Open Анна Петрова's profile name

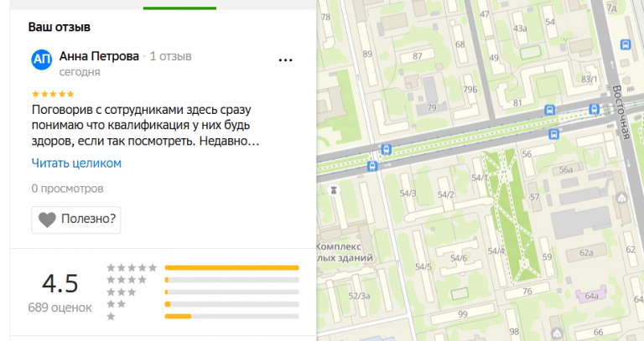[99, 56]
